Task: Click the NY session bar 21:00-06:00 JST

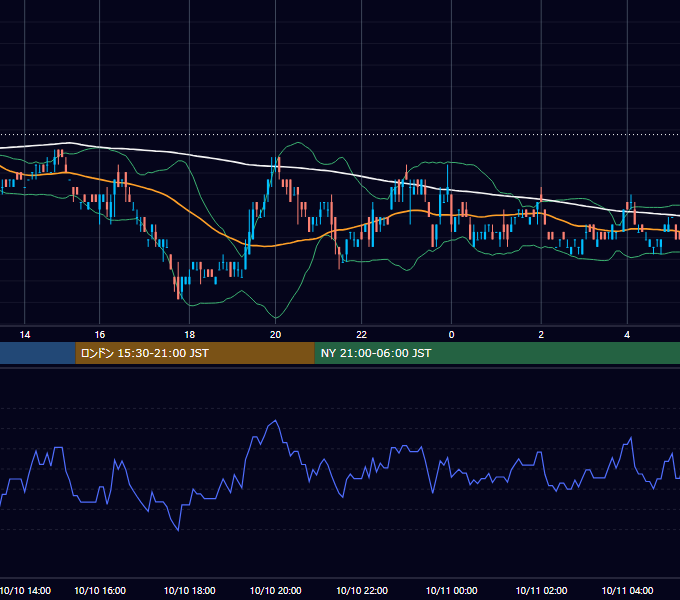Action: (x=497, y=353)
